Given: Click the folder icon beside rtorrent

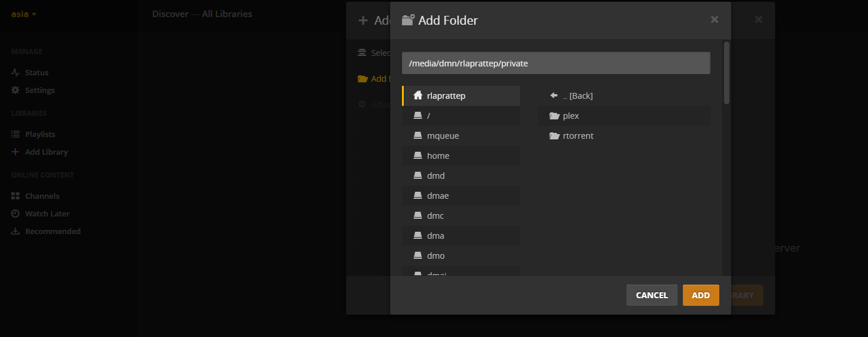Looking at the screenshot, I should (554, 136).
